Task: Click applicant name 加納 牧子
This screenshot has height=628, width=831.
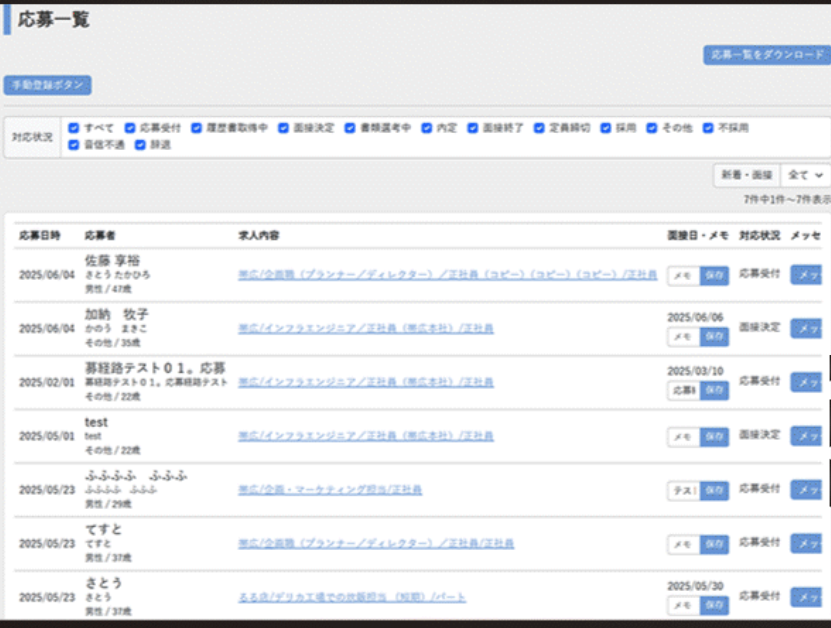Action: [117, 314]
